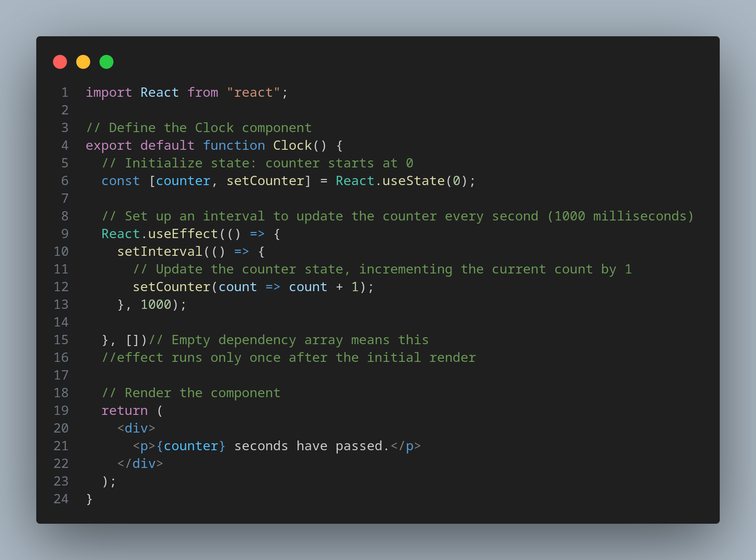
Task: Click the setCounter variable in the const declaration
Action: pyautogui.click(x=265, y=181)
